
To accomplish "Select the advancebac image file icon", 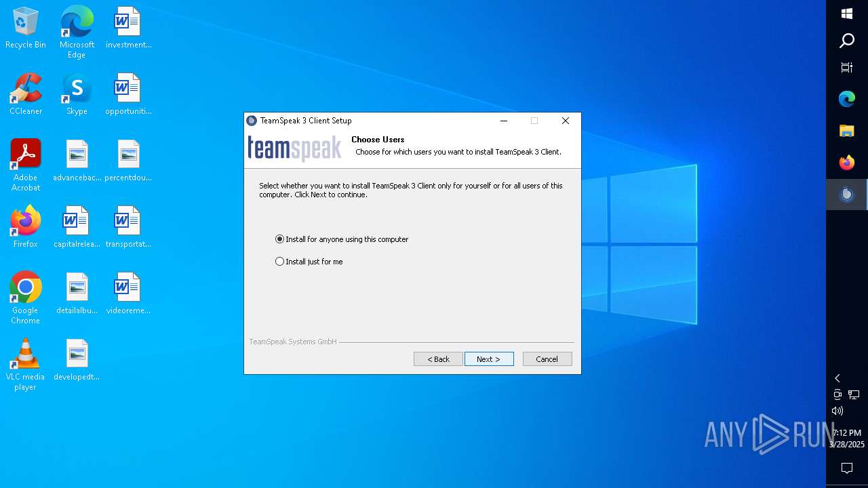I will 77,161.
